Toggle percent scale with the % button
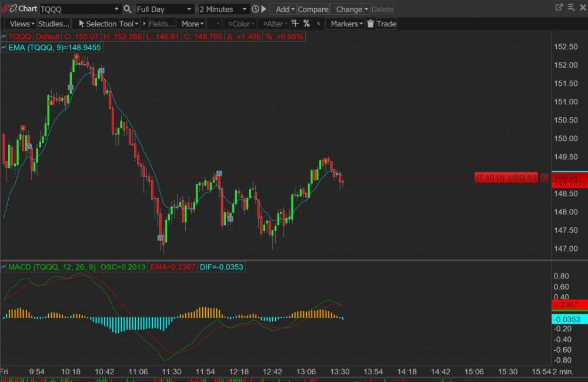The height and width of the screenshot is (382, 588). click(306, 24)
